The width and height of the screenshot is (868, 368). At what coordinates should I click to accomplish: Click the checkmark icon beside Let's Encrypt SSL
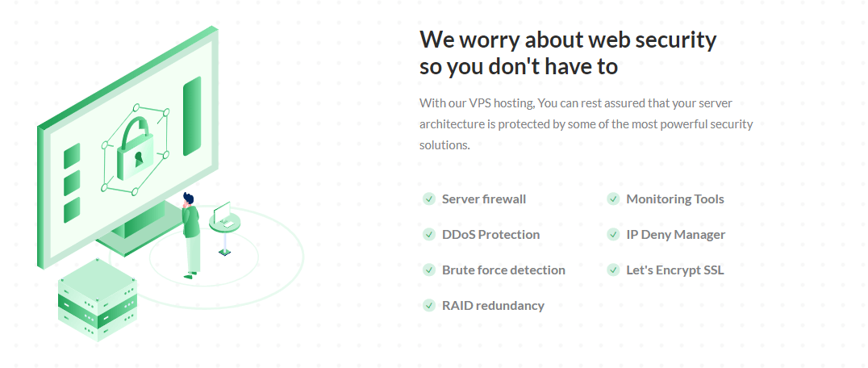pos(613,270)
